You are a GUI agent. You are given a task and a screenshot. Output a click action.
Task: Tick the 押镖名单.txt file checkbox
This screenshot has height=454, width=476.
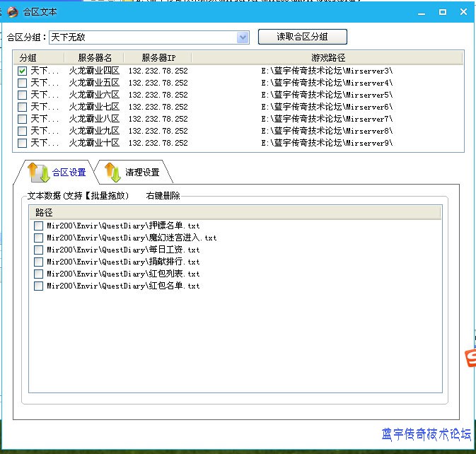[38, 226]
